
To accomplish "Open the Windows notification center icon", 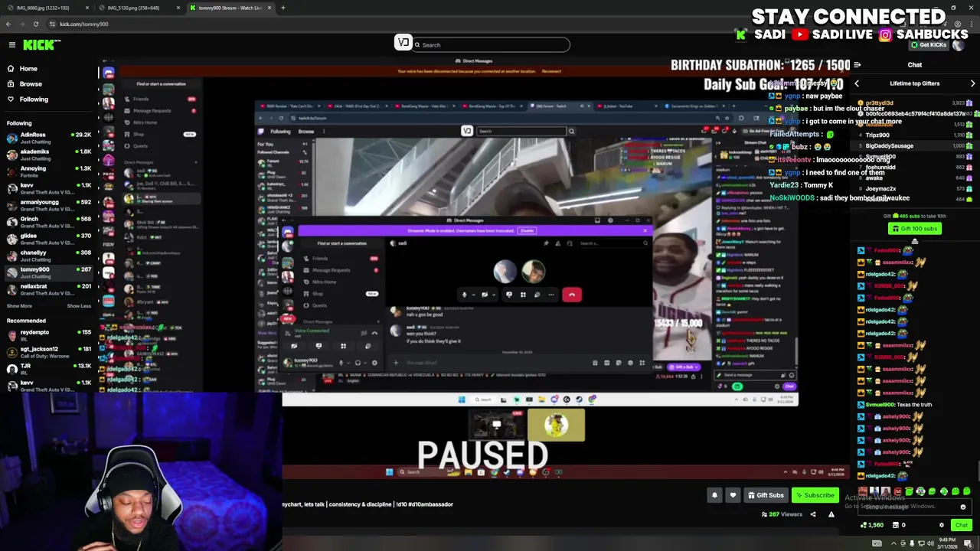I will point(968,543).
